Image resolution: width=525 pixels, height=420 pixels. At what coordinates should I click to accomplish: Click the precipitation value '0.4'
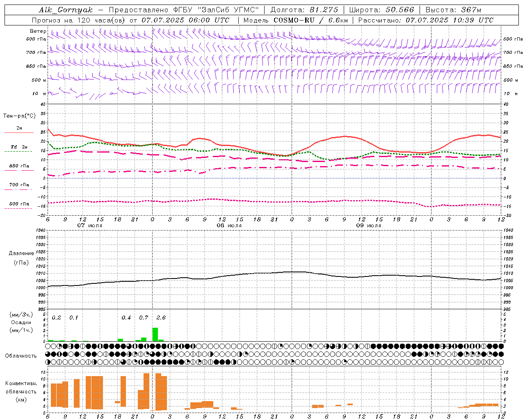pos(126,317)
